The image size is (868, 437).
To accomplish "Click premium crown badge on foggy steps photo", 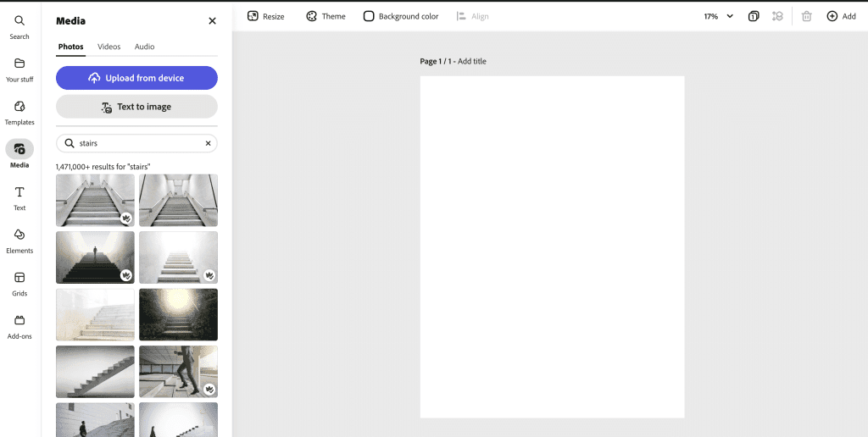I will [209, 275].
